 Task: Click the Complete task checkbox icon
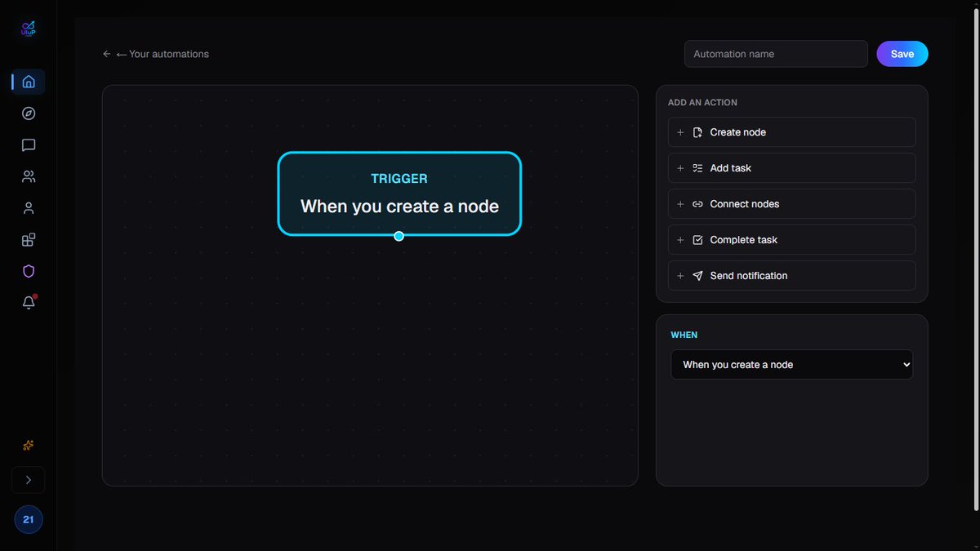click(x=697, y=240)
